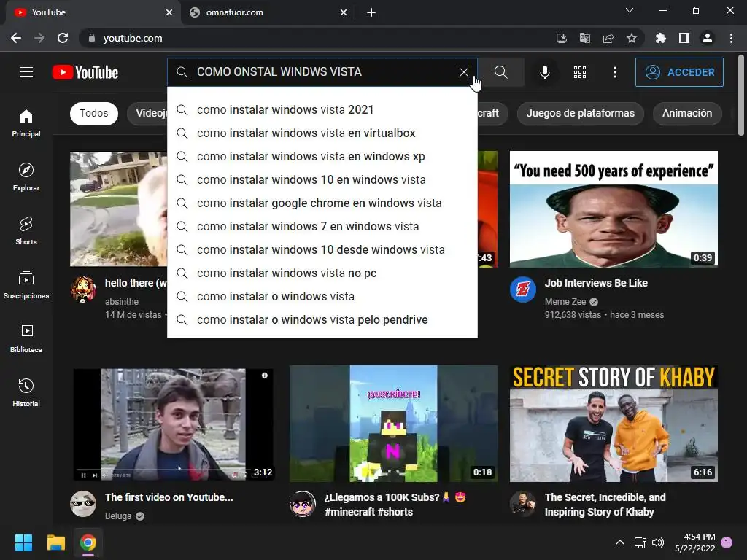This screenshot has height=560, width=747.
Task: Open Chrome three-dot menu
Action: (x=731, y=38)
